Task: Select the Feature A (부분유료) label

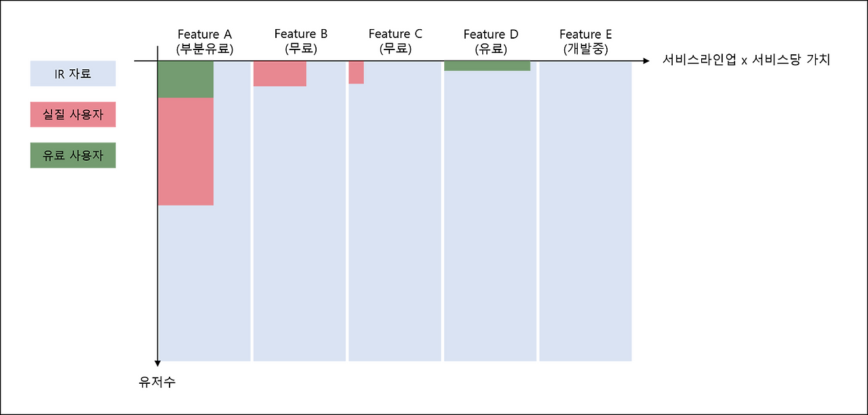Action: pyautogui.click(x=204, y=41)
